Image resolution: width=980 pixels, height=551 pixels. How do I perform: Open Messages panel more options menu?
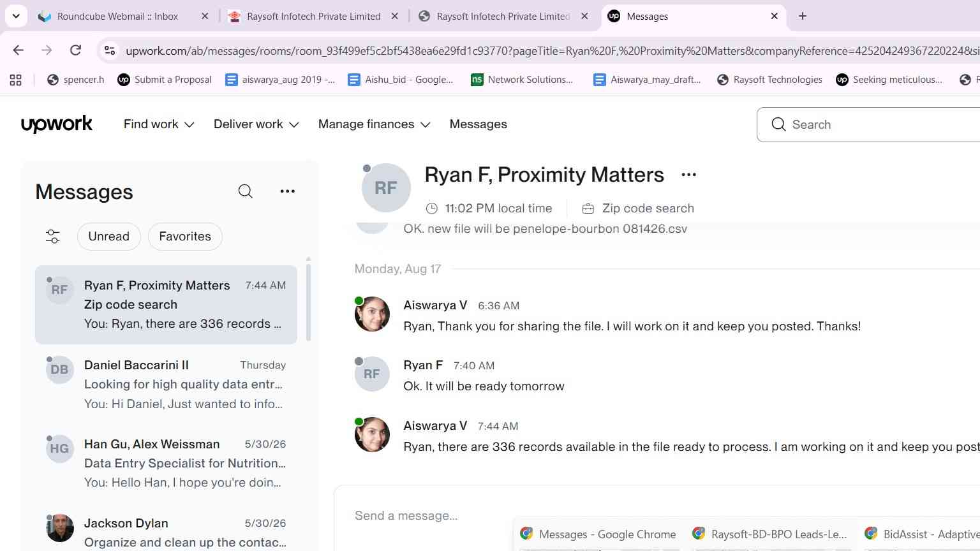[x=288, y=191]
